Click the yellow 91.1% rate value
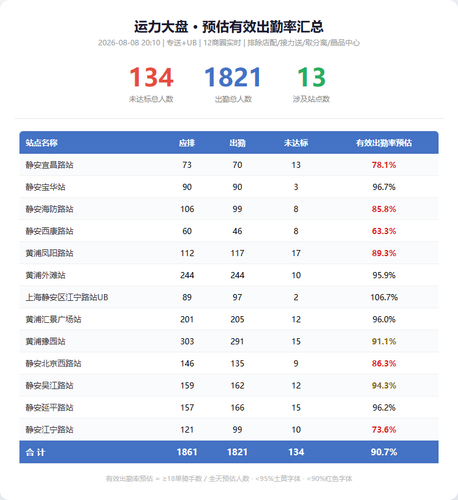The height and width of the screenshot is (500, 458). click(x=384, y=341)
